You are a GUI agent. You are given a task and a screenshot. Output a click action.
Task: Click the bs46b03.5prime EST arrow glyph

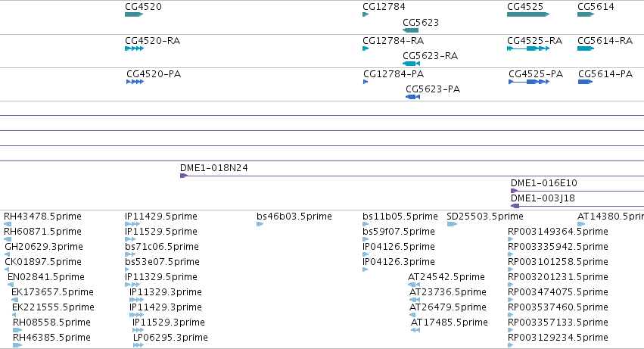point(260,224)
